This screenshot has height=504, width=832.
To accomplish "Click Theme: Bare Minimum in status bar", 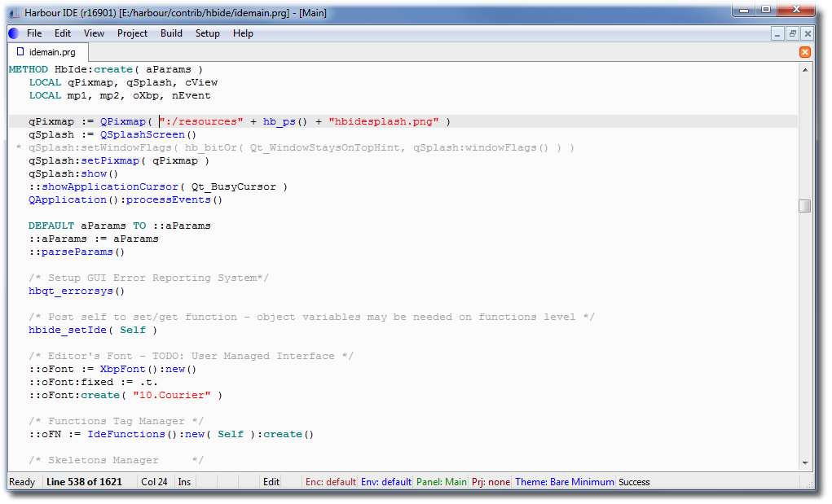I will [x=564, y=482].
